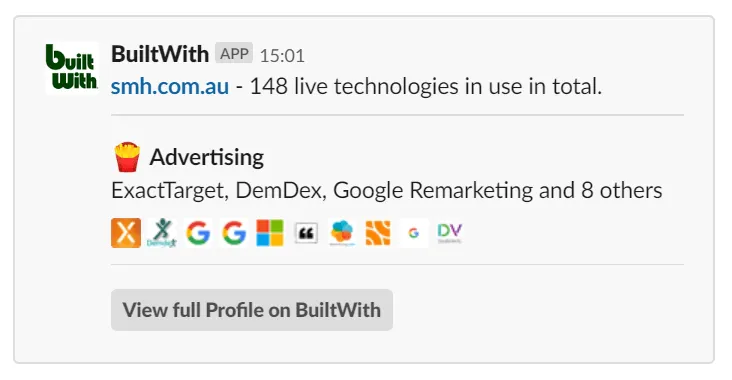The height and width of the screenshot is (380, 732).
Task: Click the second large Google G icon
Action: click(234, 232)
